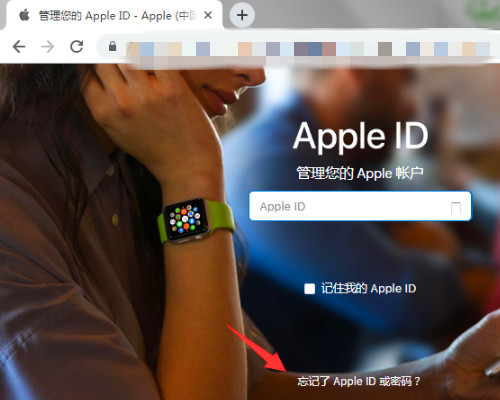Click the small icon inside the Apple ID field
Viewport: 500px width, 400px height.
[456, 207]
